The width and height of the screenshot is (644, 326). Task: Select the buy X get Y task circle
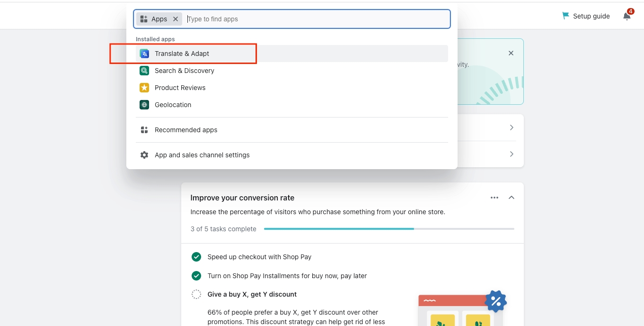(196, 294)
